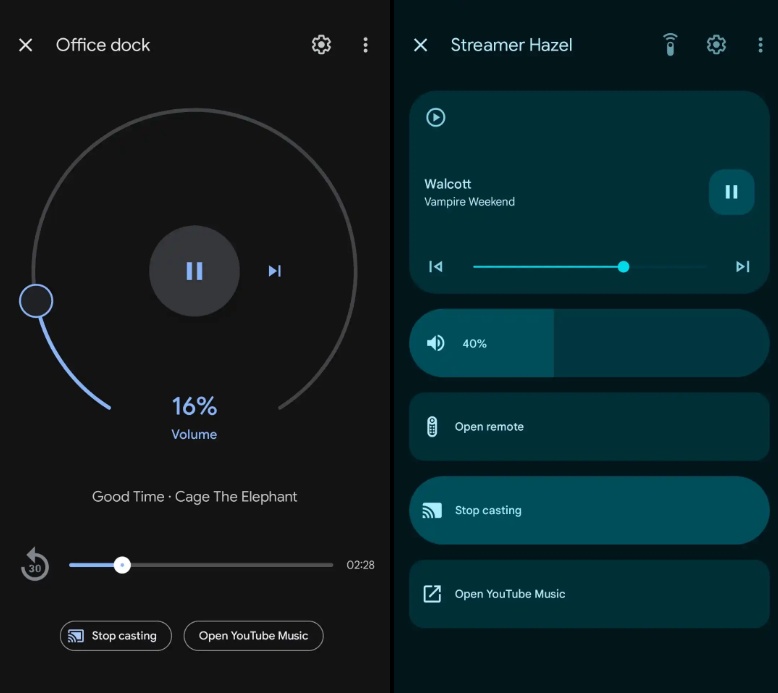Skip to next track on Office dock
The height and width of the screenshot is (693, 778).
[x=274, y=271]
